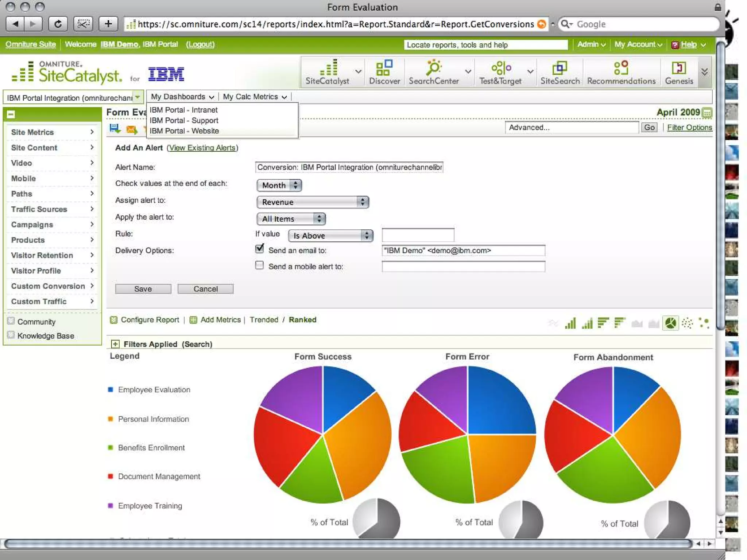Screen dimensions: 747x560
Task: Click the mobile alert address field
Action: point(463,266)
